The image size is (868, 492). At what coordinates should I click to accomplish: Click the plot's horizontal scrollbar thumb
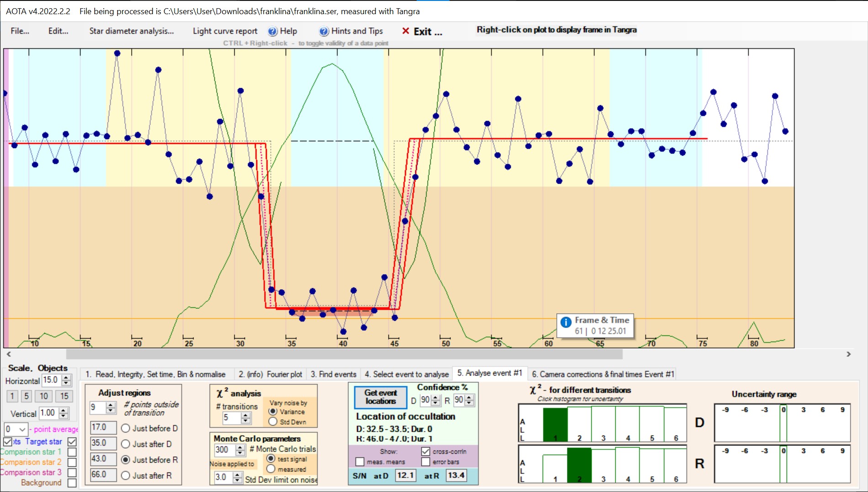(344, 354)
